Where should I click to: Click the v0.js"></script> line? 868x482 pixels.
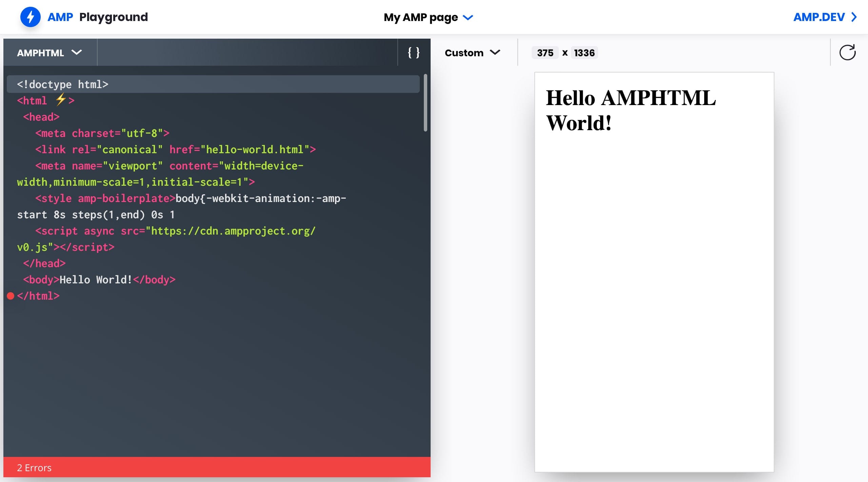[x=66, y=247]
